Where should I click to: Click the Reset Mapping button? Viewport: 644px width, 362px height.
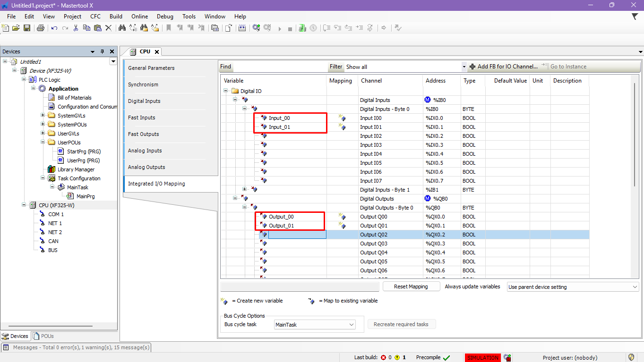[411, 286]
